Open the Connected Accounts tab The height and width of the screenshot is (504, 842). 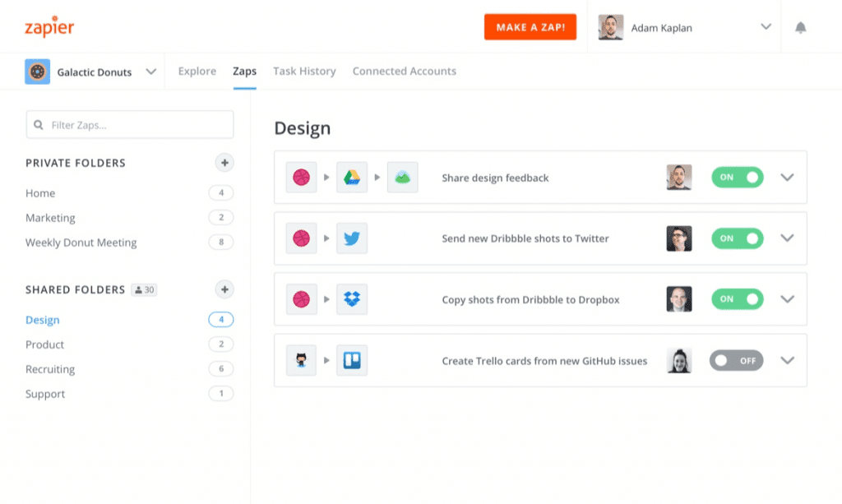[x=404, y=71]
